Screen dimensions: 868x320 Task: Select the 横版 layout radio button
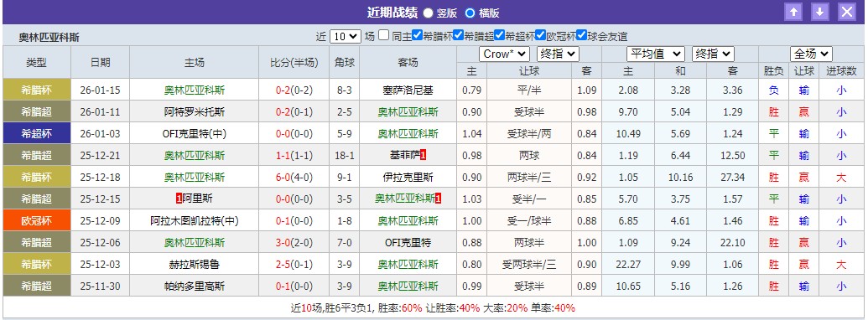coord(470,13)
